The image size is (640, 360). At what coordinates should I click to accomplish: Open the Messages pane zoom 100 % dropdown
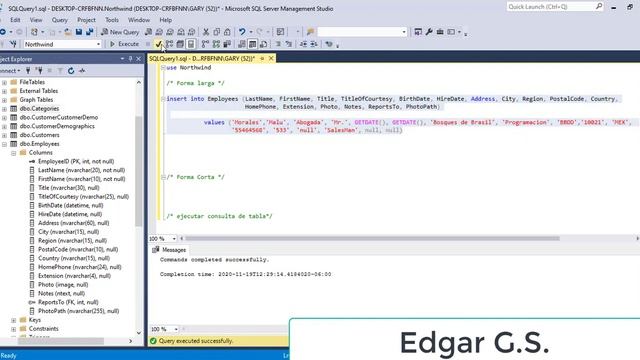[x=176, y=329]
